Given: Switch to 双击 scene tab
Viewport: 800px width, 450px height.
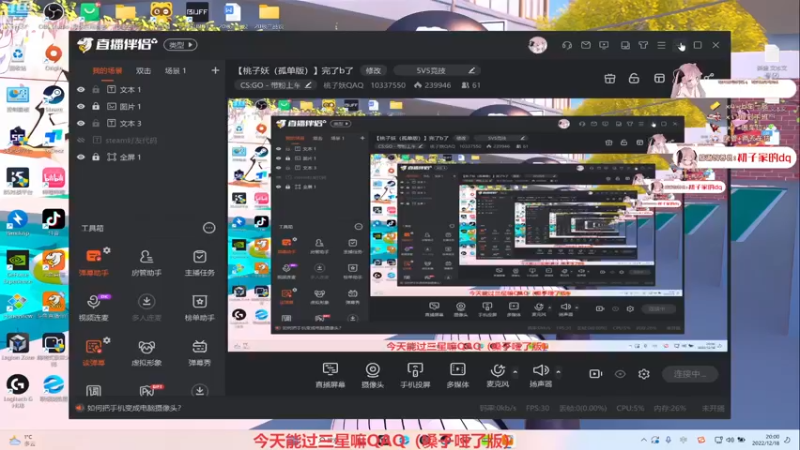Looking at the screenshot, I should point(143,70).
